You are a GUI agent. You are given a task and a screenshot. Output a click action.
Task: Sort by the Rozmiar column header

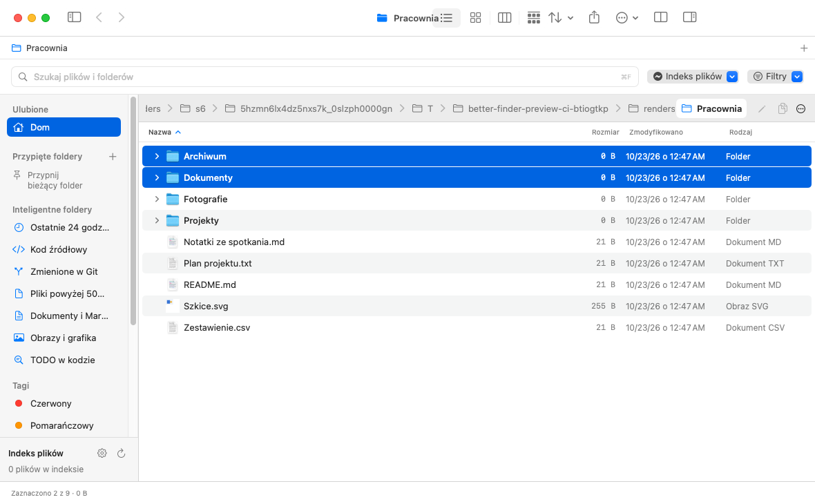pos(605,132)
